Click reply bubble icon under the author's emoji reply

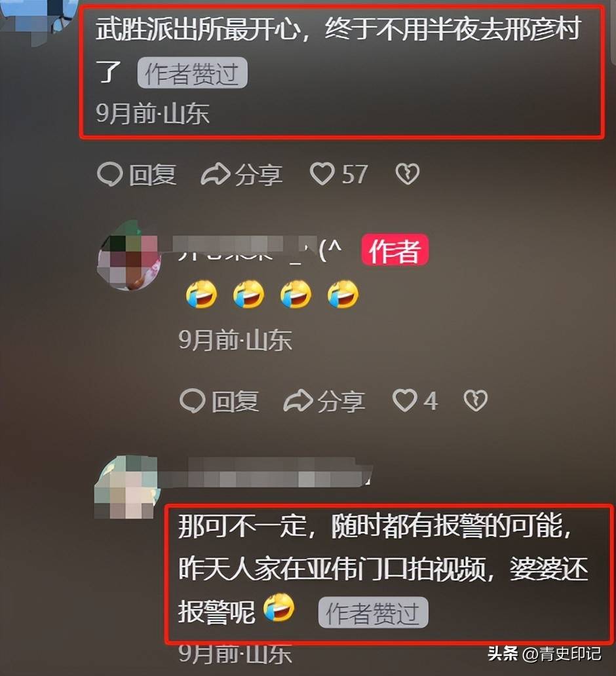pos(192,400)
